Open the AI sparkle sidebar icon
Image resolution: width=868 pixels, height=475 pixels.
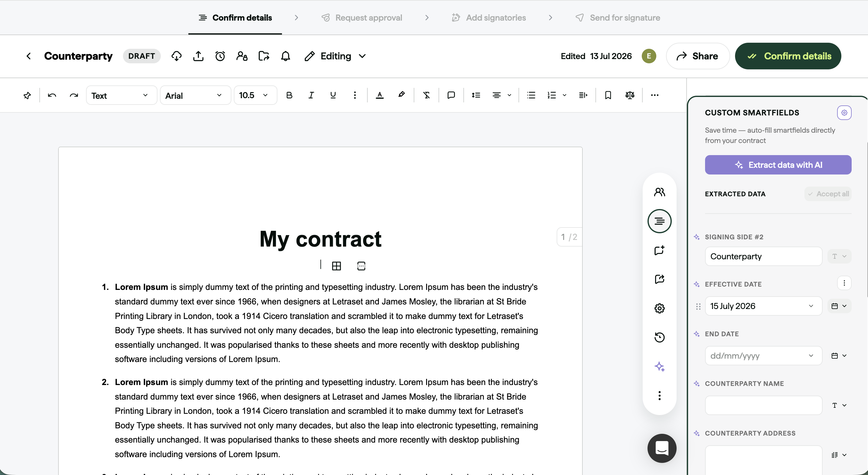click(659, 367)
